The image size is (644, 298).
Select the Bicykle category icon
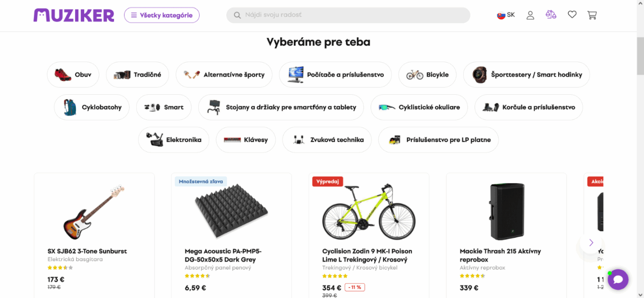[x=414, y=74]
